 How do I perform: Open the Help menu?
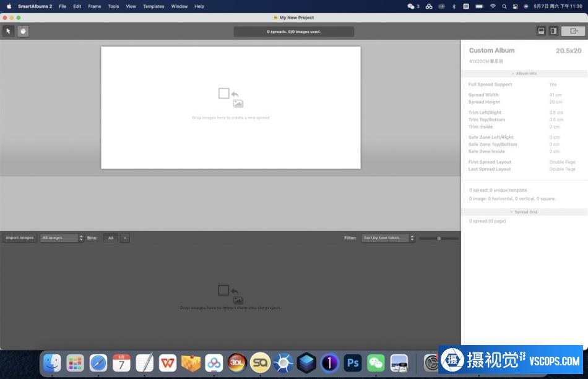coord(199,6)
